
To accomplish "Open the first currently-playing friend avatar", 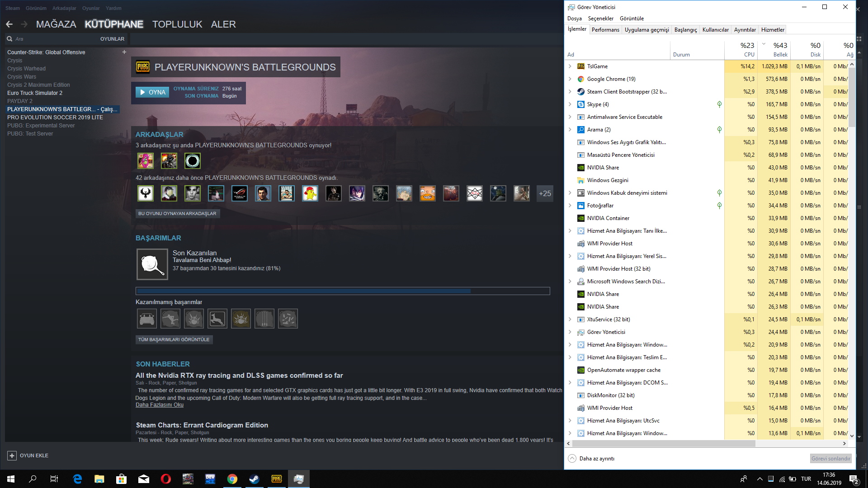I will [x=146, y=161].
